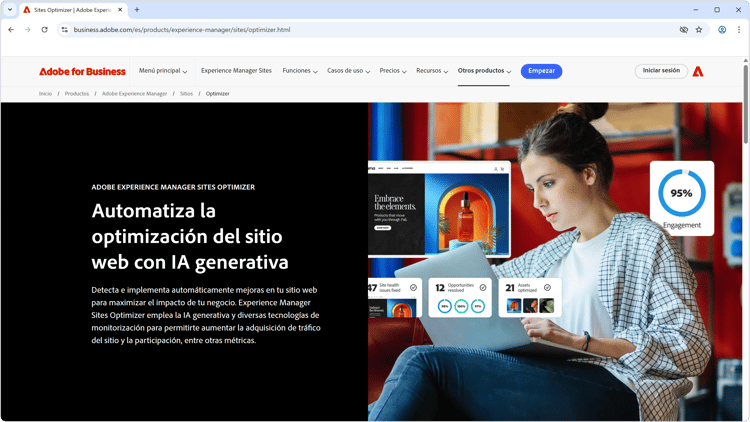Viewport: 750px width, 422px height.
Task: Expand the Menú principal dropdown
Action: 163,71
